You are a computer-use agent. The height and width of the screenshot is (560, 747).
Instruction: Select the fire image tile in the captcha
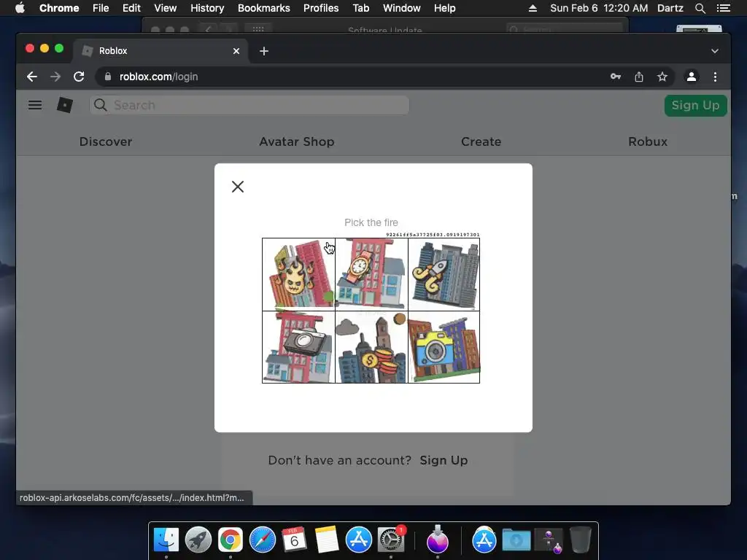(298, 274)
